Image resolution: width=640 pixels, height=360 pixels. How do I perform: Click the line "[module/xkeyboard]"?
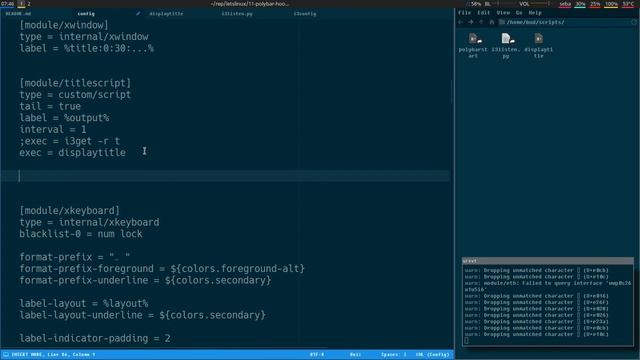(69, 211)
